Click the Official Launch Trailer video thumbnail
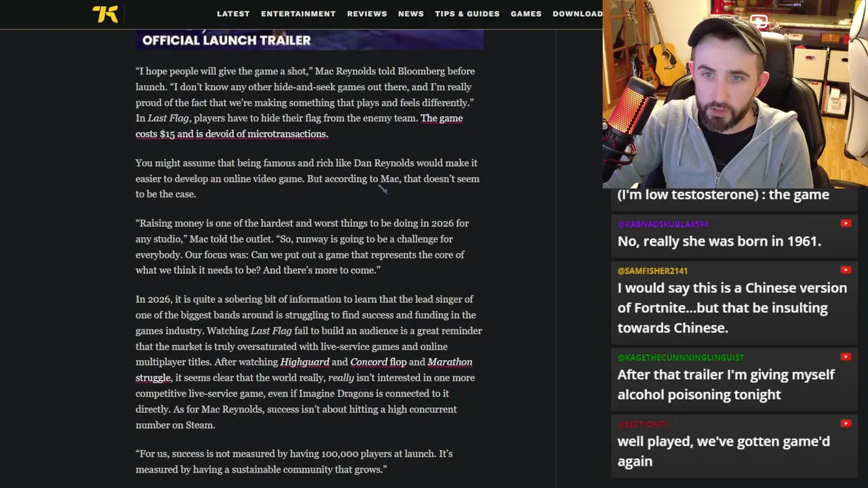The height and width of the screenshot is (488, 868). click(x=309, y=39)
